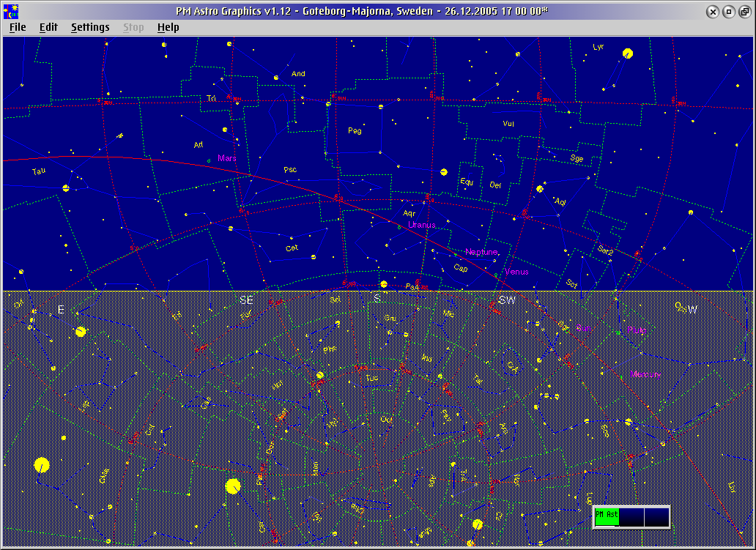The image size is (756, 550).
Task: Click the Mars planet label
Action: tap(226, 158)
